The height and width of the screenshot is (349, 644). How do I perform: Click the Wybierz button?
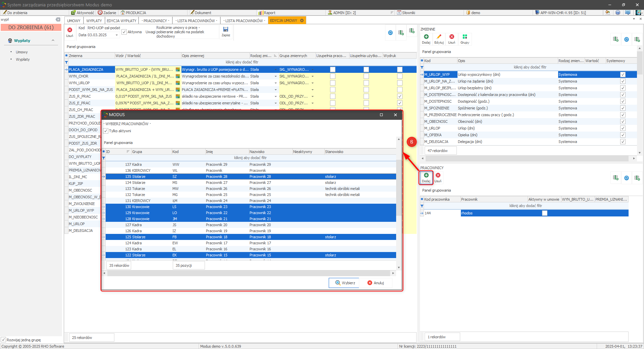coord(344,283)
